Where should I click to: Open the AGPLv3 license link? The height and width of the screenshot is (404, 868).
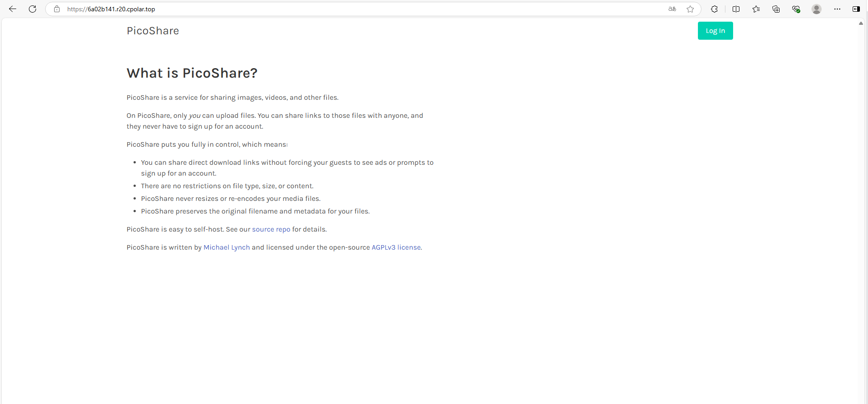tap(396, 247)
